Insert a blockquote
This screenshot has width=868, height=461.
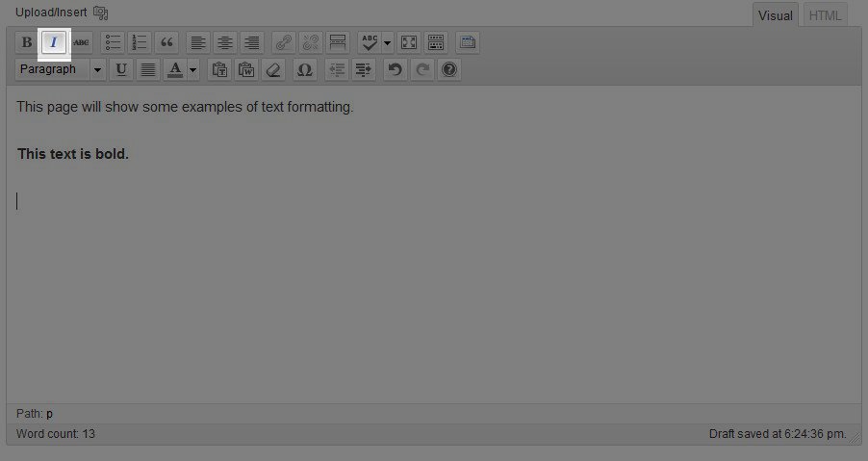point(167,42)
